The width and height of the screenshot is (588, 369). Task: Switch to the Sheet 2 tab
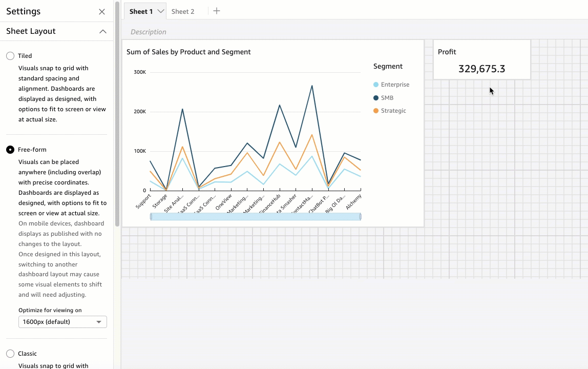pos(183,11)
